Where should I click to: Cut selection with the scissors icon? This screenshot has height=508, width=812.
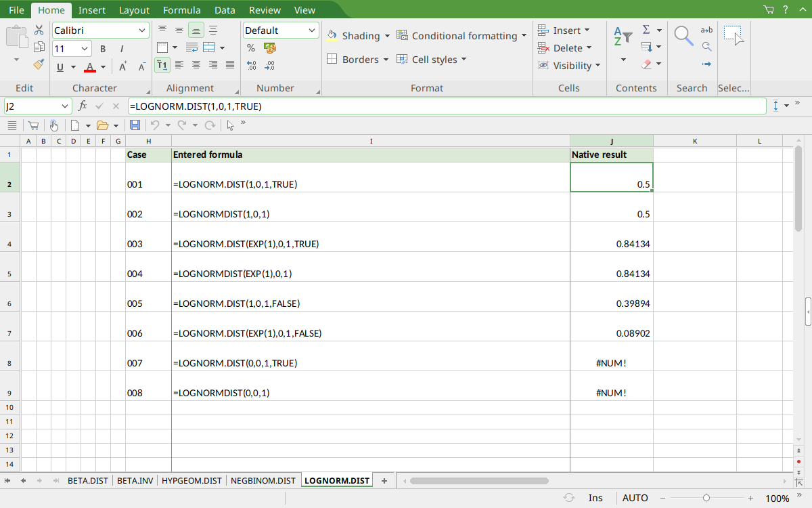39,30
